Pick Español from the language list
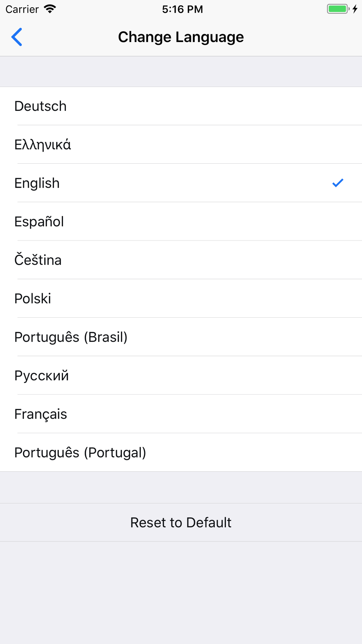The image size is (362, 644). (181, 221)
